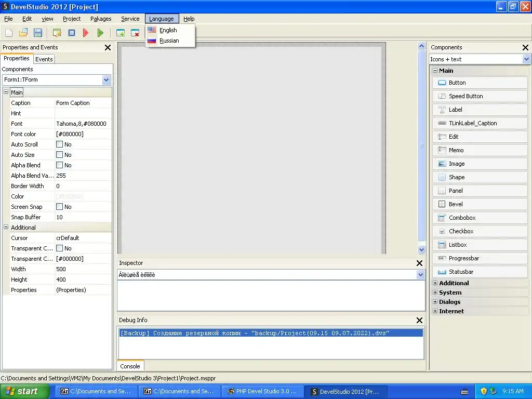Select the Listbox component
This screenshot has height=399, width=532.
(480, 245)
